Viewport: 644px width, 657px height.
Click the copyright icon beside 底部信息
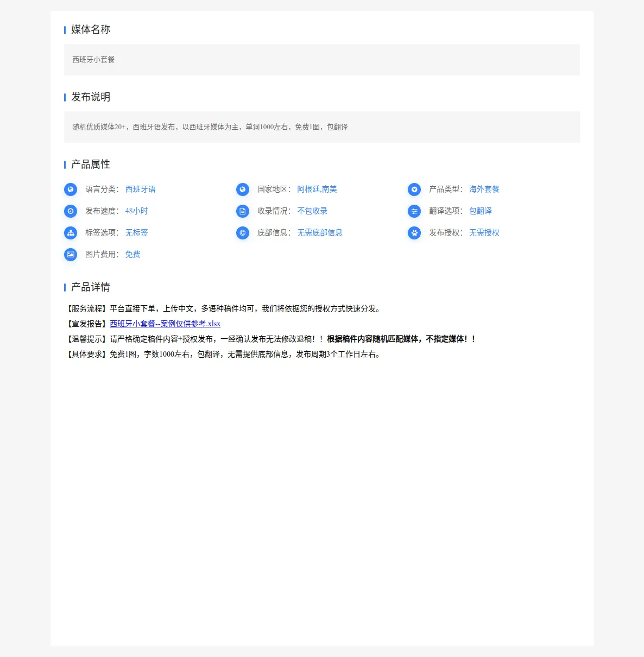[243, 233]
